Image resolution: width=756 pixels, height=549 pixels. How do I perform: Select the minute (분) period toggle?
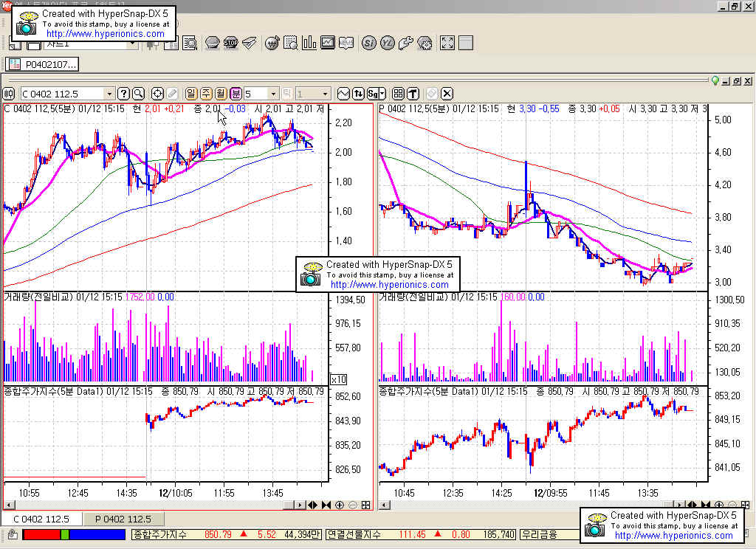236,94
